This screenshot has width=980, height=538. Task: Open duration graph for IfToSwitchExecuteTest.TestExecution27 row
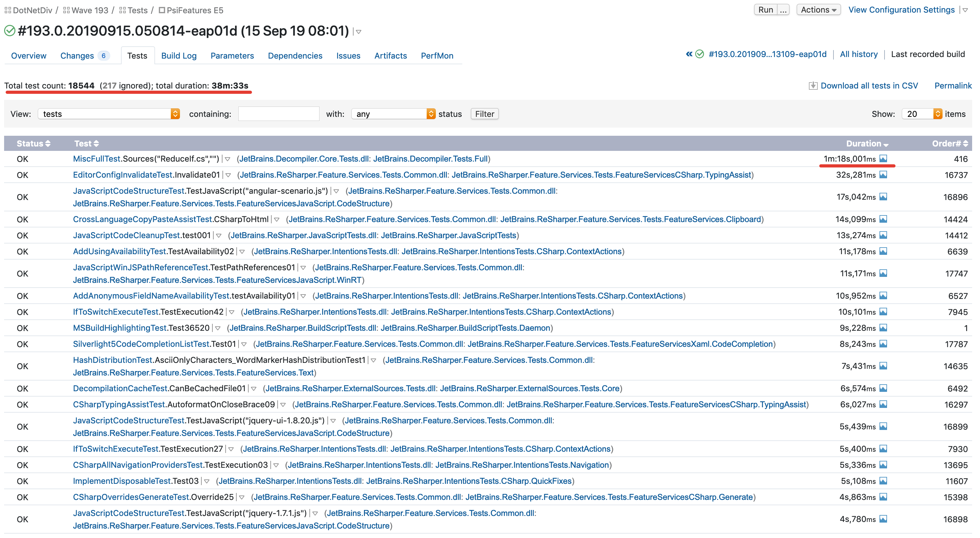[x=883, y=449]
